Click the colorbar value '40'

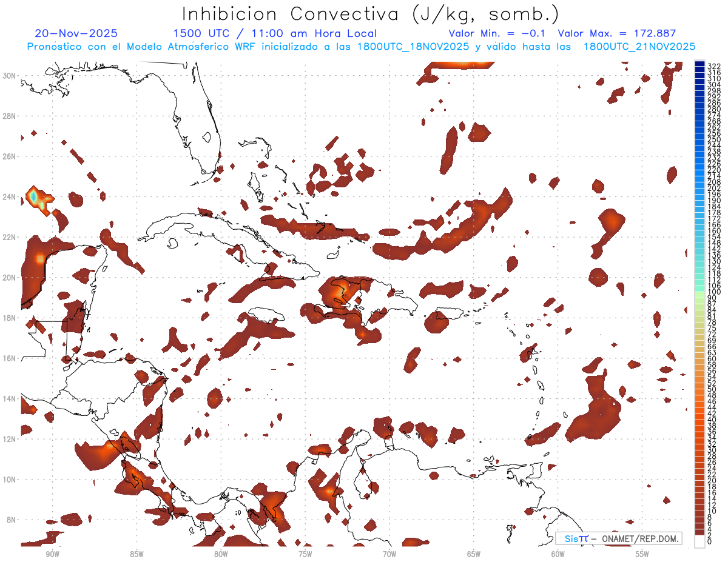click(x=712, y=420)
